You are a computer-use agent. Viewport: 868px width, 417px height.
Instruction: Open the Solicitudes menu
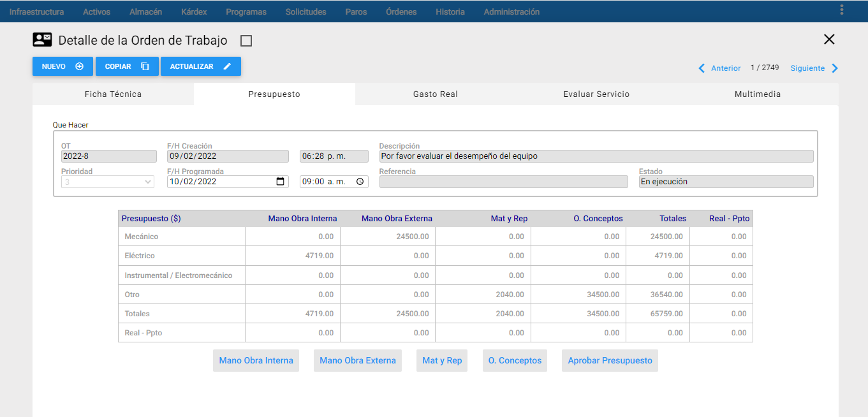[305, 11]
